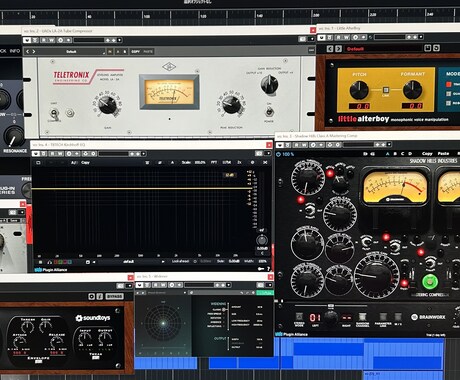
Task: Select the first Mode radio in Little AlterBoy
Action: pyautogui.click(x=449, y=84)
